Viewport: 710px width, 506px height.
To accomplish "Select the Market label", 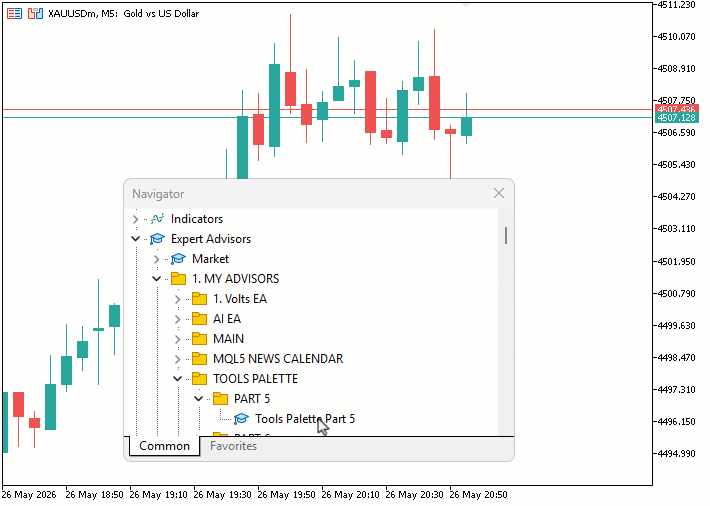I will point(211,259).
